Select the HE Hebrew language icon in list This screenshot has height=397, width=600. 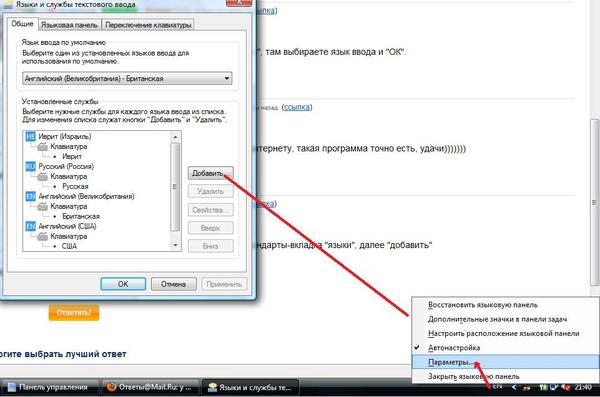point(30,137)
